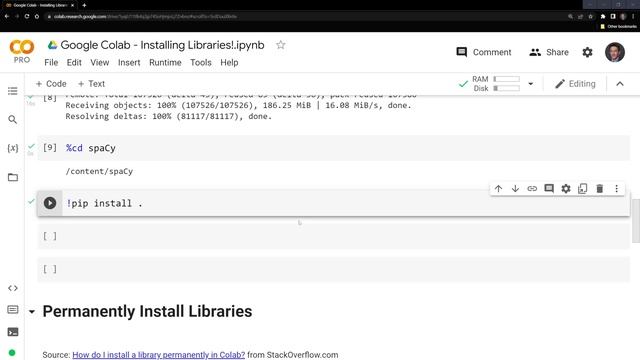Open the StackOverflow permanent install link
This screenshot has height=360, width=640.
tap(158, 355)
